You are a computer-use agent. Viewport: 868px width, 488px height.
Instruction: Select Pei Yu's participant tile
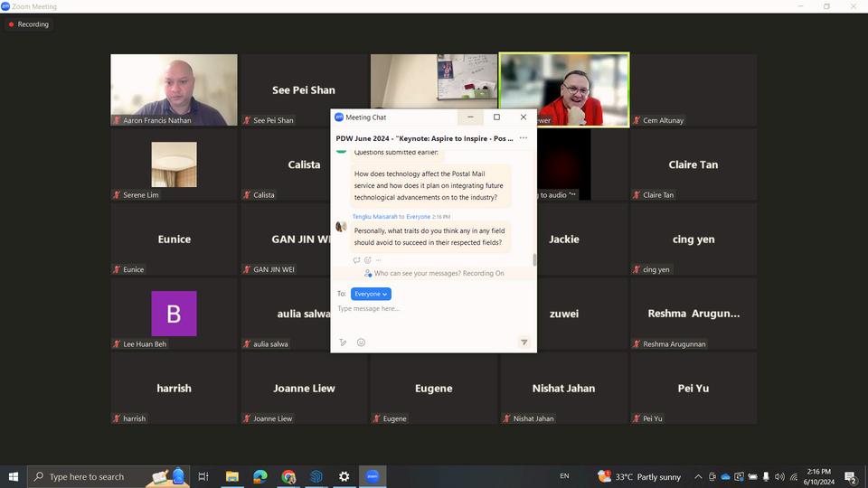[x=693, y=388]
